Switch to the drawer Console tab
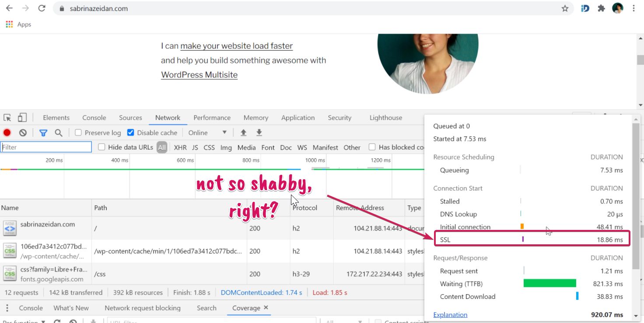 [x=31, y=308]
